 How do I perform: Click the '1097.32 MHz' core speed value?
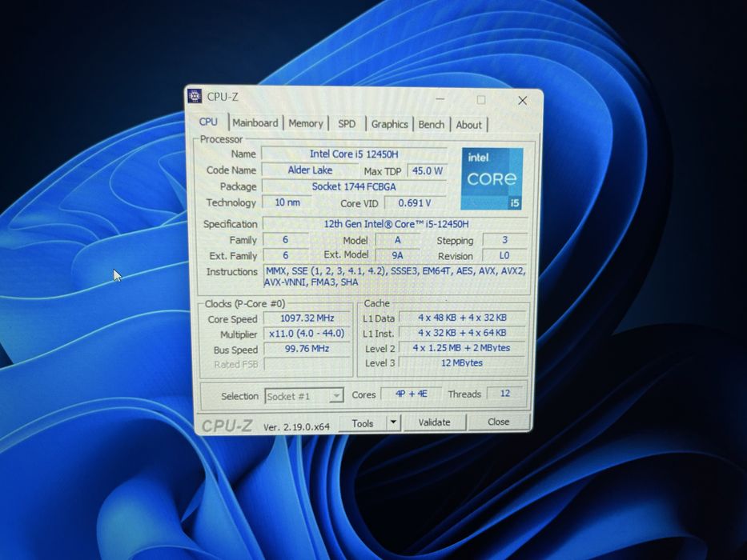pyautogui.click(x=307, y=318)
